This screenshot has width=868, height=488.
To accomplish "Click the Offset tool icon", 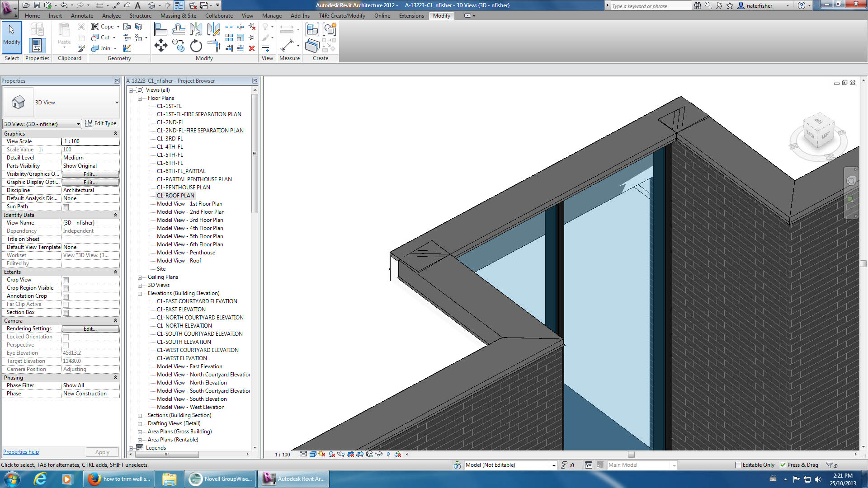I will [178, 30].
